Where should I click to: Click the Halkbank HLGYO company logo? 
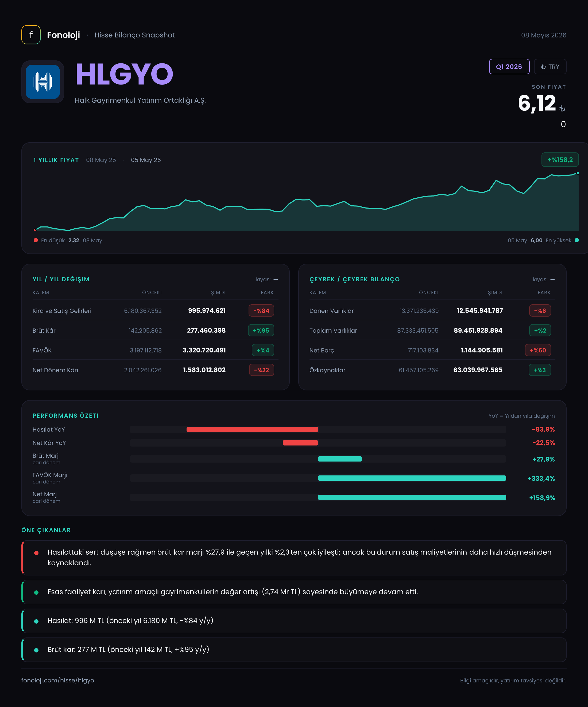[43, 82]
